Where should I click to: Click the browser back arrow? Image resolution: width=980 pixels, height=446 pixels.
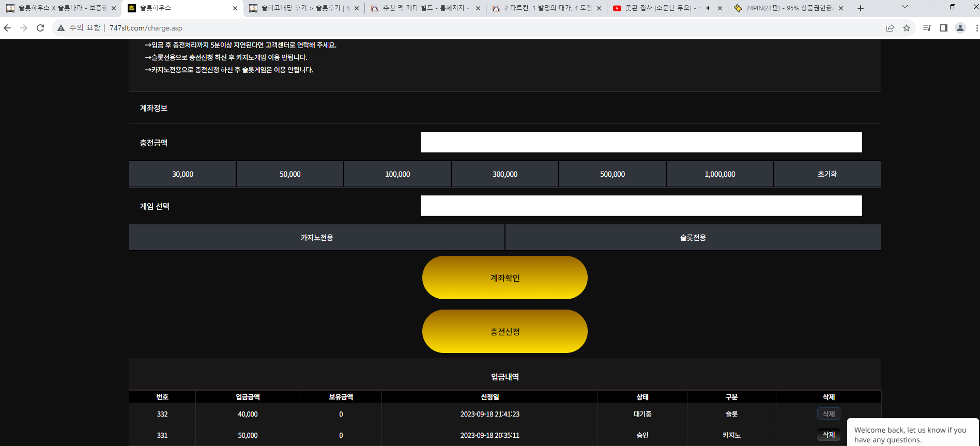[x=7, y=28]
